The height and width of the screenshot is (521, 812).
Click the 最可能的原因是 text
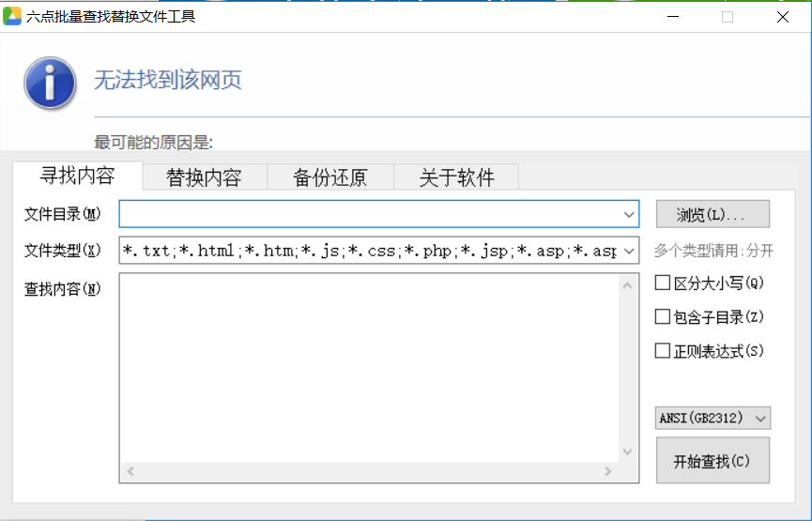point(153,143)
